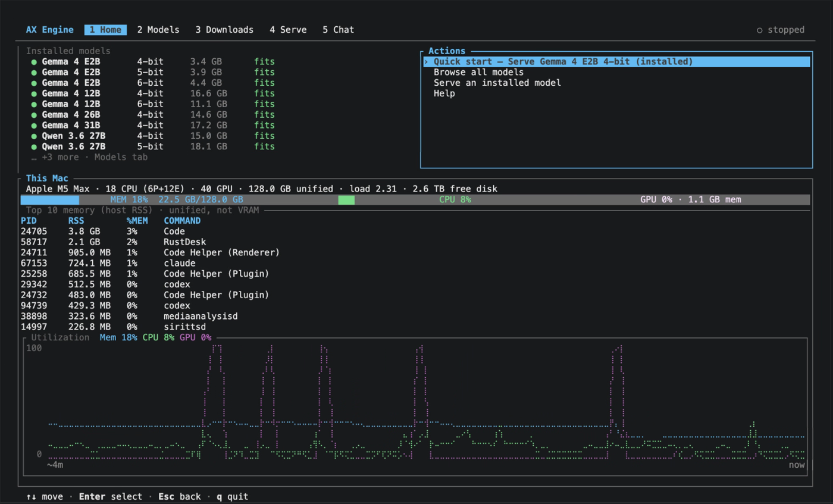833x504 pixels.
Task: Click the GPU 0% utilization legend
Action: coord(195,337)
